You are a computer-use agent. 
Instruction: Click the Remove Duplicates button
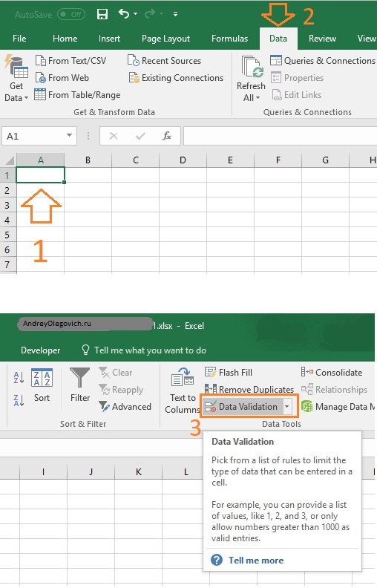pos(249,390)
